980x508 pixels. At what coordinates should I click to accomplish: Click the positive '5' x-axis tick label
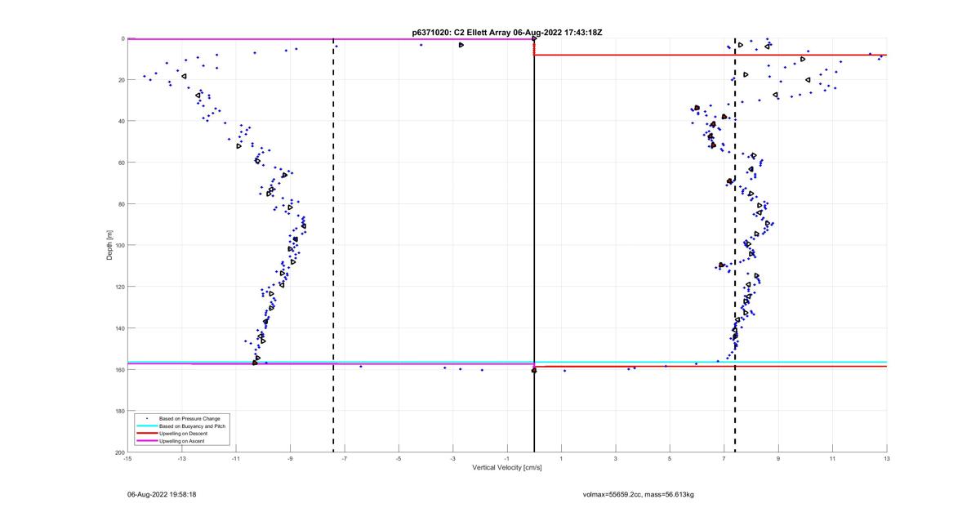670,459
